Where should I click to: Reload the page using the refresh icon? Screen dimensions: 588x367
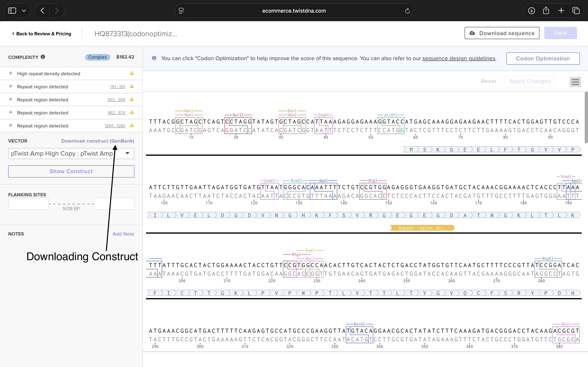coord(407,11)
